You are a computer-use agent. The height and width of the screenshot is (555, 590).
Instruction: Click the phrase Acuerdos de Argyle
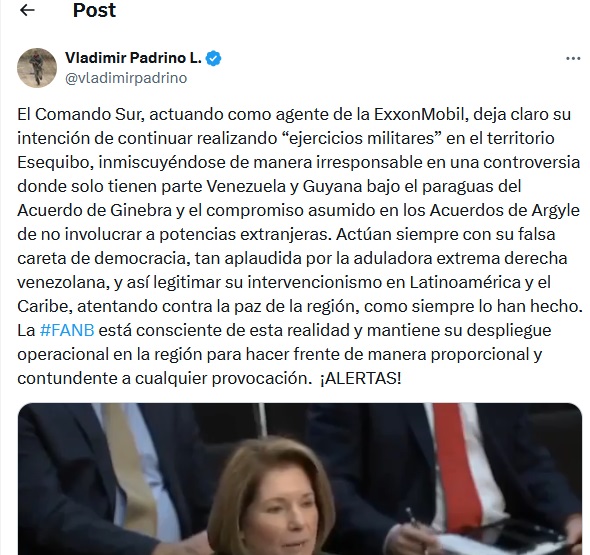click(505, 211)
